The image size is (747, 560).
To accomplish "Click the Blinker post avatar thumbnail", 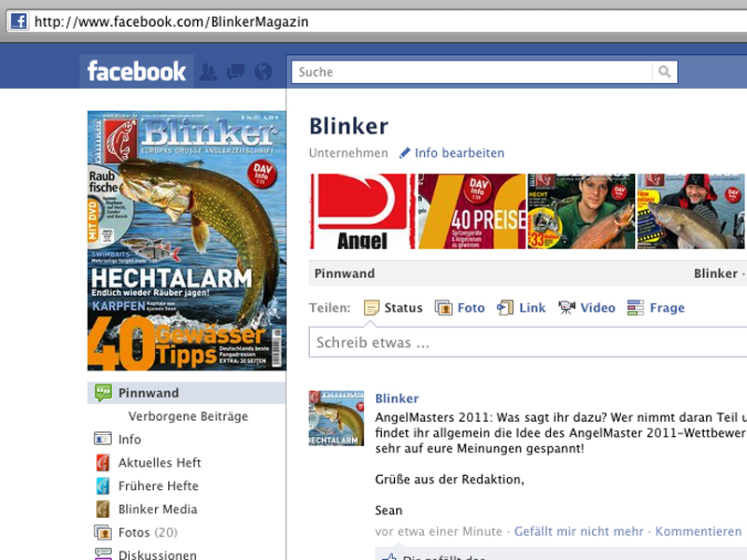I will pyautogui.click(x=336, y=418).
